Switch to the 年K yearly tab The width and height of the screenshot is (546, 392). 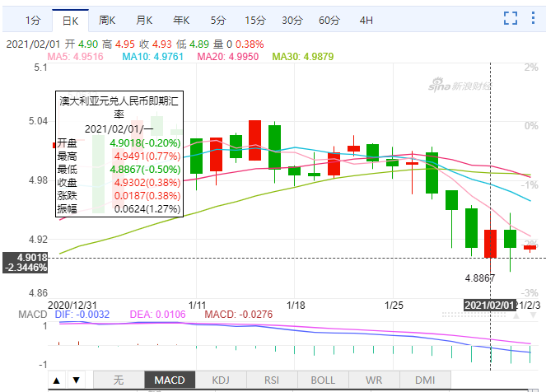click(181, 21)
